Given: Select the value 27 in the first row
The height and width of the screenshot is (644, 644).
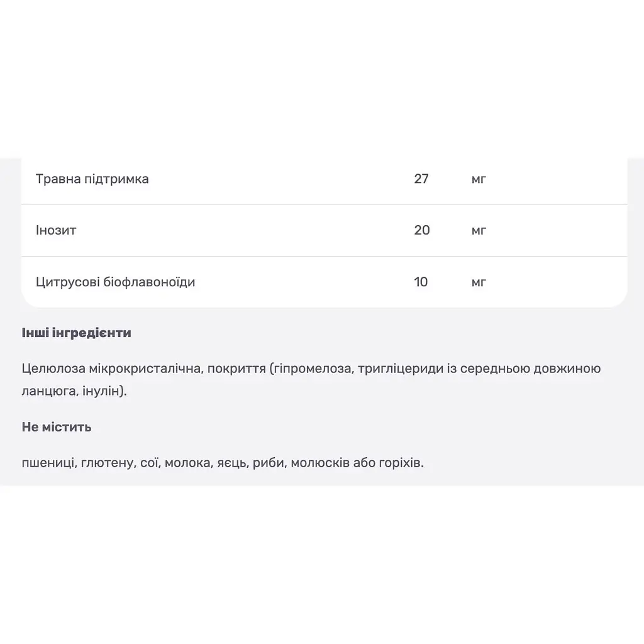Looking at the screenshot, I should [x=421, y=179].
